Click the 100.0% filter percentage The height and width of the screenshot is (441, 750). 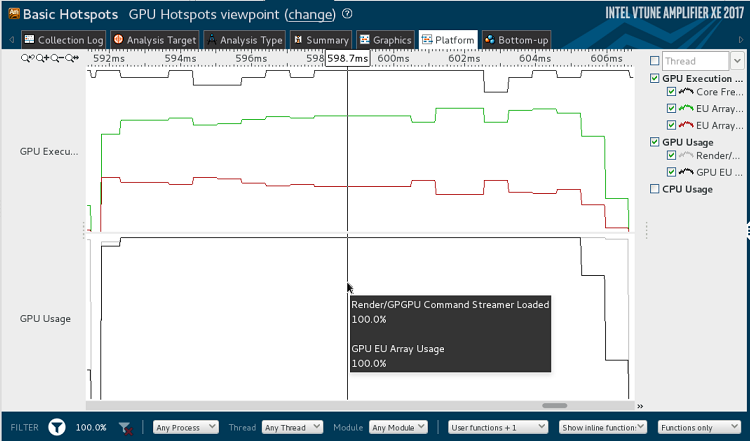91,427
